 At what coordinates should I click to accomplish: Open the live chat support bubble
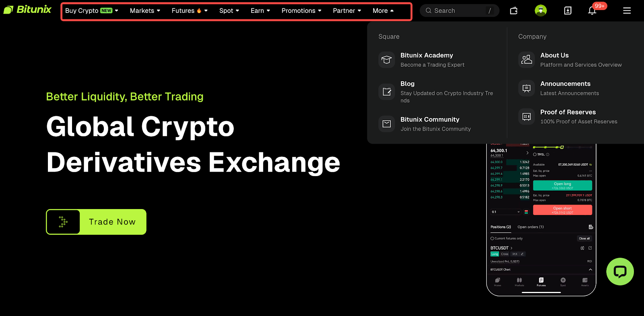tap(620, 272)
